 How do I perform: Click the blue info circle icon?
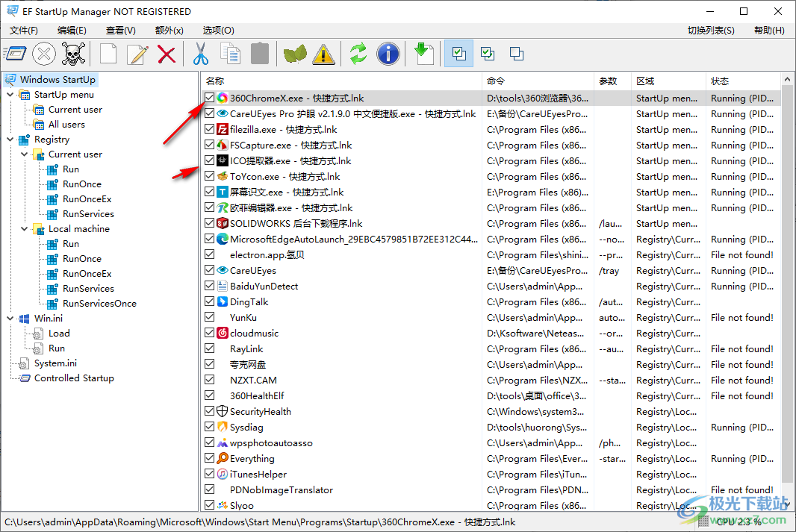click(388, 54)
